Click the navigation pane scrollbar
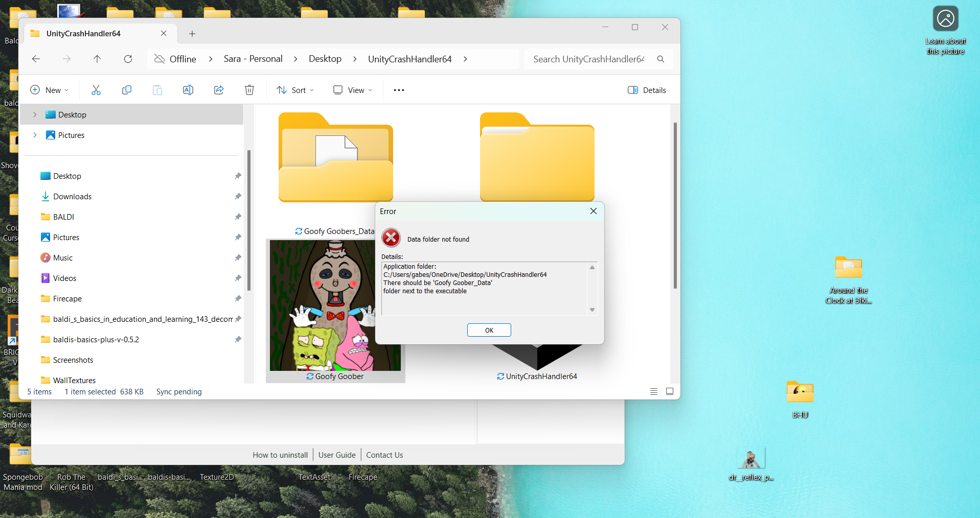This screenshot has width=980, height=518. pyautogui.click(x=249, y=220)
